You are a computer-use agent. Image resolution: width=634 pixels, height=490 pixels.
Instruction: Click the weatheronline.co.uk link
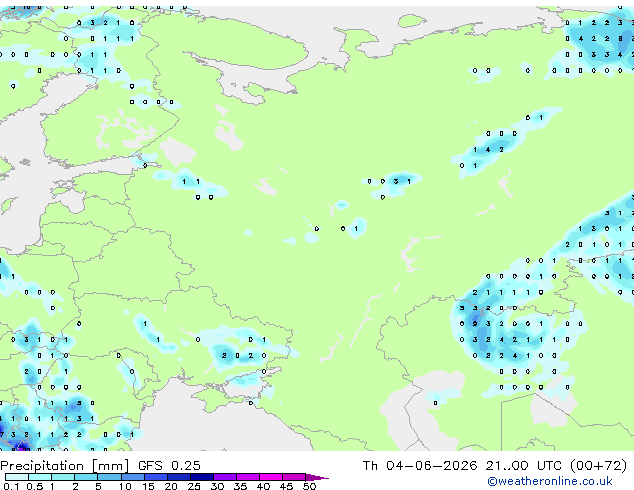[549, 481]
